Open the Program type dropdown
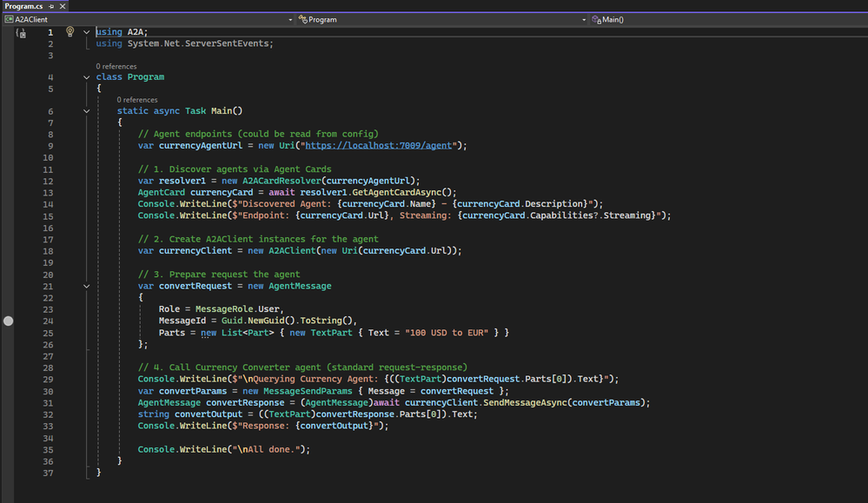 pos(584,19)
